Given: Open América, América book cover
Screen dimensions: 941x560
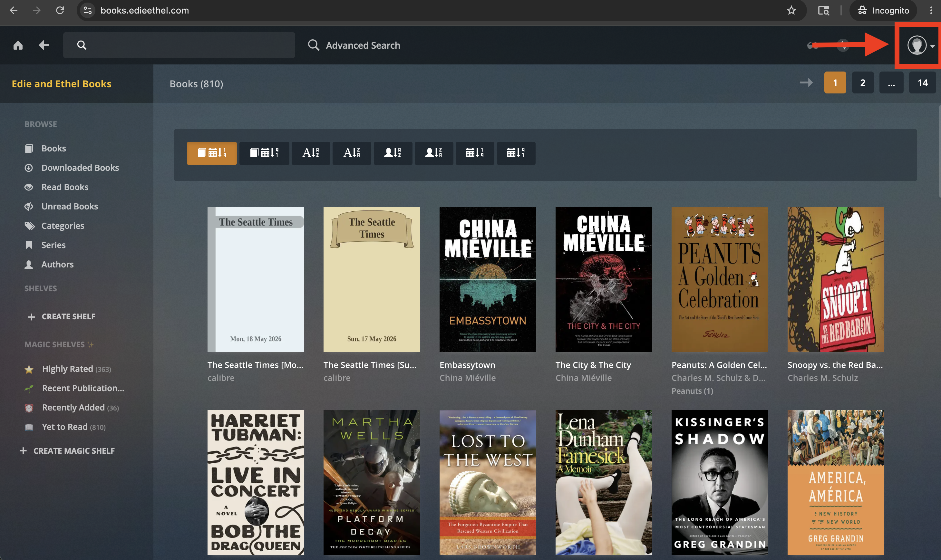Looking at the screenshot, I should coord(836,482).
